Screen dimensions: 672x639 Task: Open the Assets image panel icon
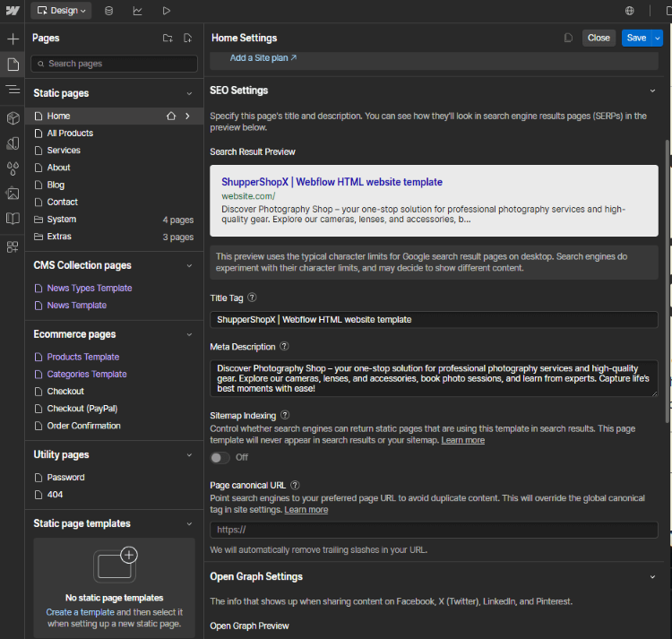[13, 194]
